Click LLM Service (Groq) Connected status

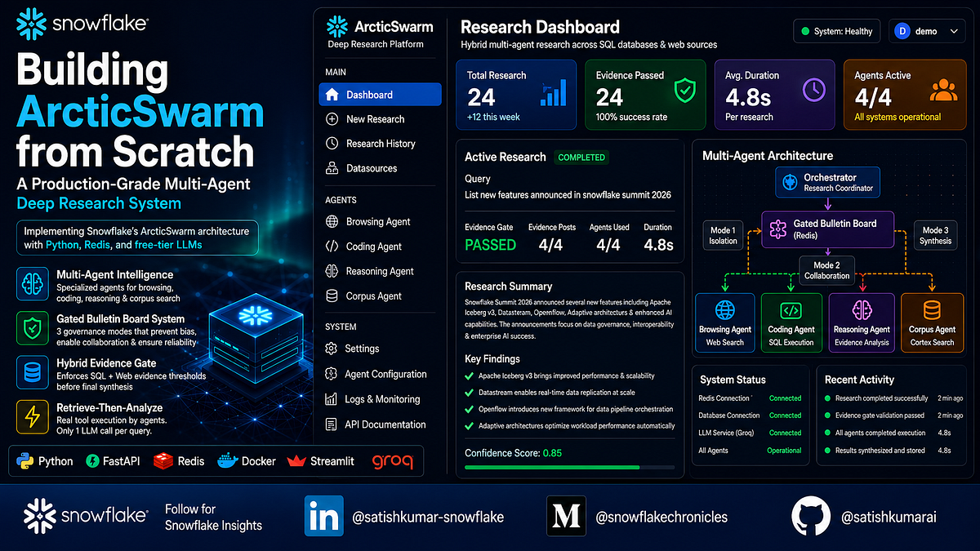click(786, 433)
